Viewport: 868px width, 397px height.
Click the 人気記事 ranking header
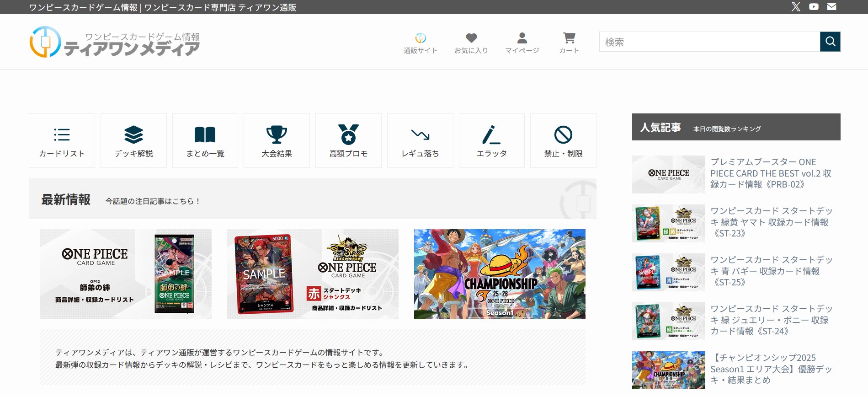(x=736, y=127)
